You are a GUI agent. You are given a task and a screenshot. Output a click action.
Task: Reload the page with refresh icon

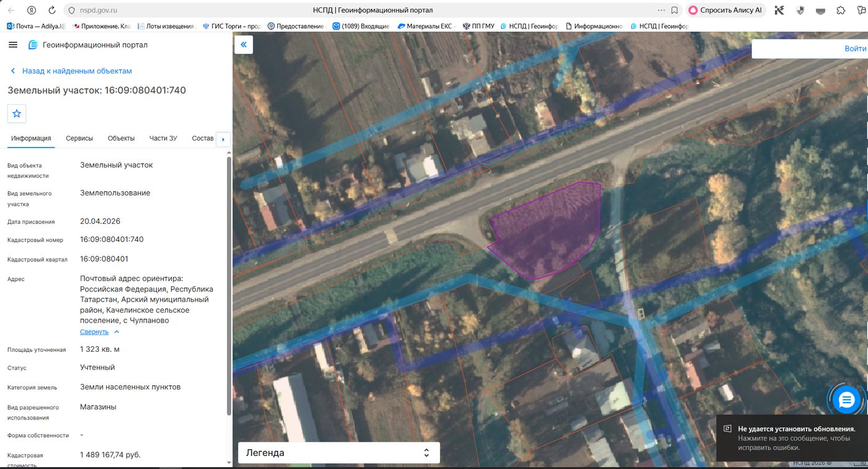(x=52, y=11)
